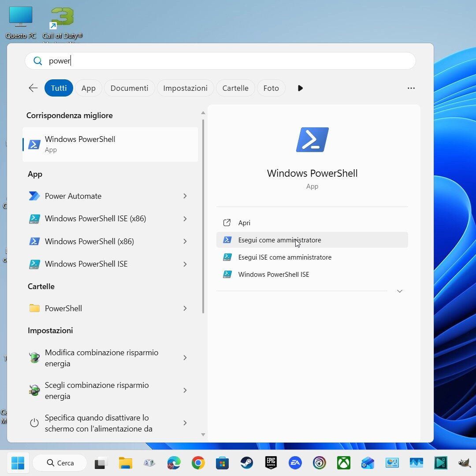Launch Epic Games from the taskbar
This screenshot has width=476, height=476.
tap(271, 463)
